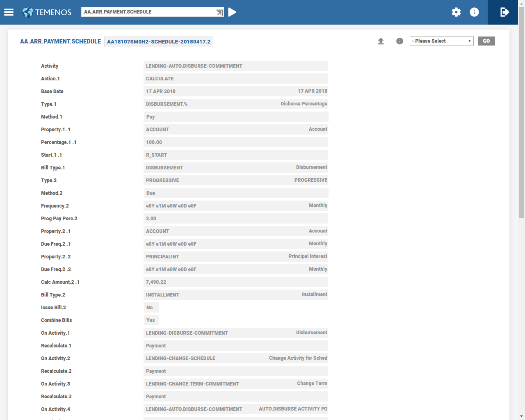This screenshot has height=420, width=525.
Task: Click the logout icon
Action: (x=505, y=12)
